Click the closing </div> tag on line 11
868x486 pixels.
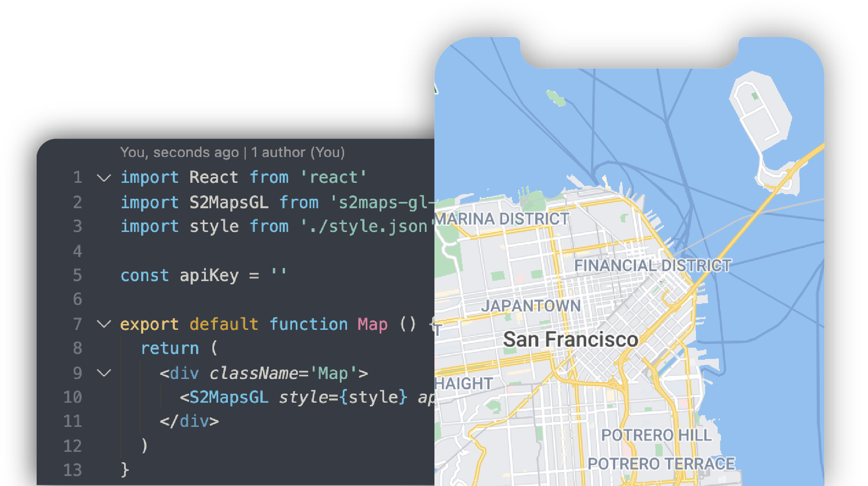(189, 421)
